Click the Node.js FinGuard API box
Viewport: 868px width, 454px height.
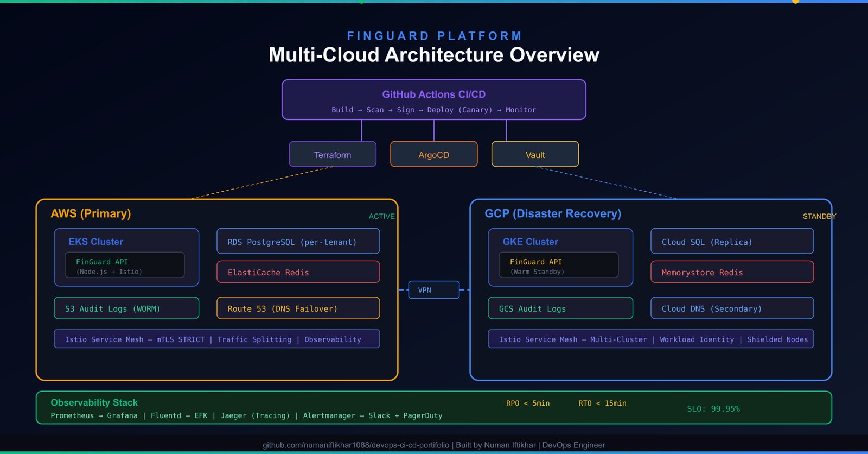click(x=125, y=265)
